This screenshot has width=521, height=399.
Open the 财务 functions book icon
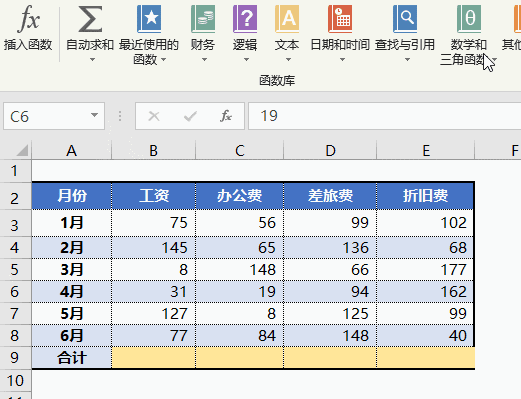(x=203, y=19)
